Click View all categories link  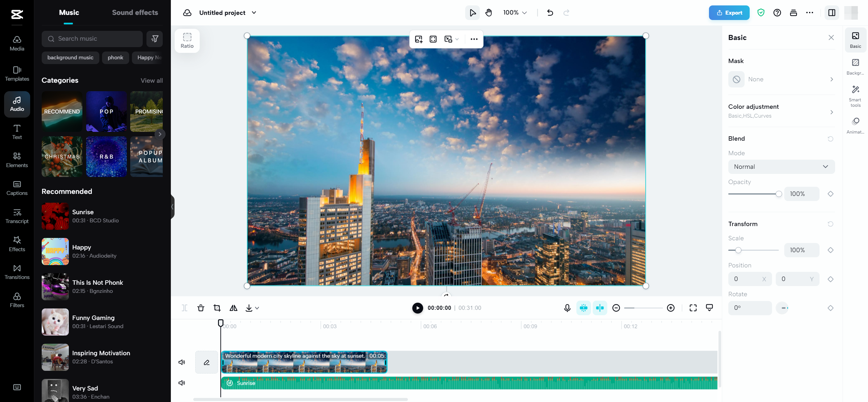coord(152,81)
